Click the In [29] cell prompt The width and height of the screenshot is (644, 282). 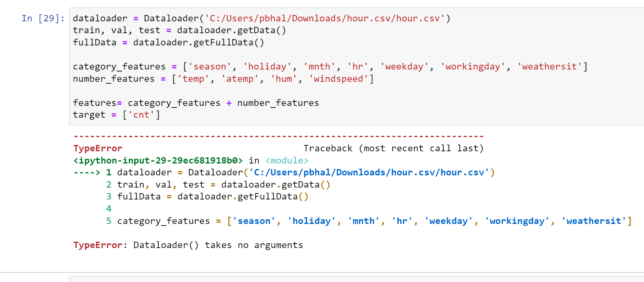click(43, 19)
